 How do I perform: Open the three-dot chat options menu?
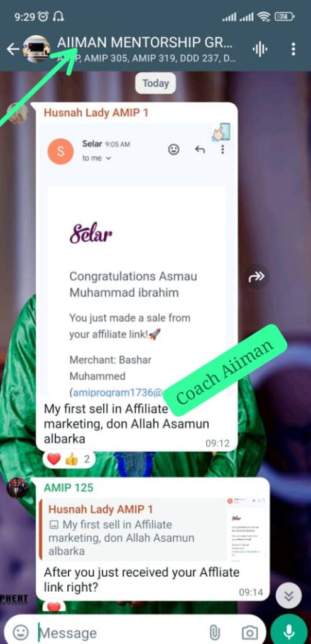pyautogui.click(x=293, y=49)
